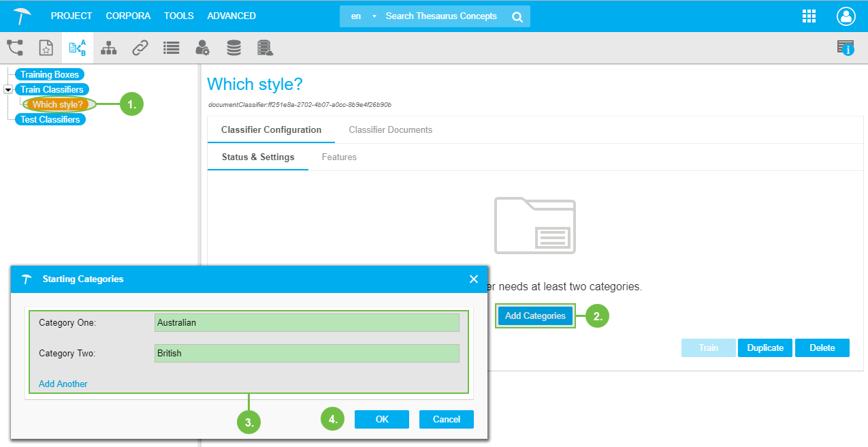Click the Add Another link
868x447 pixels.
coord(63,384)
